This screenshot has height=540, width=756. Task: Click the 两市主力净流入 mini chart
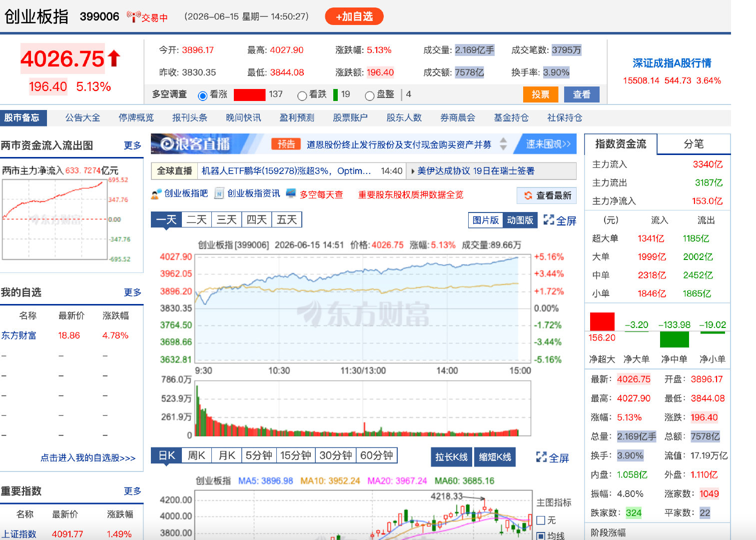[x=55, y=219]
